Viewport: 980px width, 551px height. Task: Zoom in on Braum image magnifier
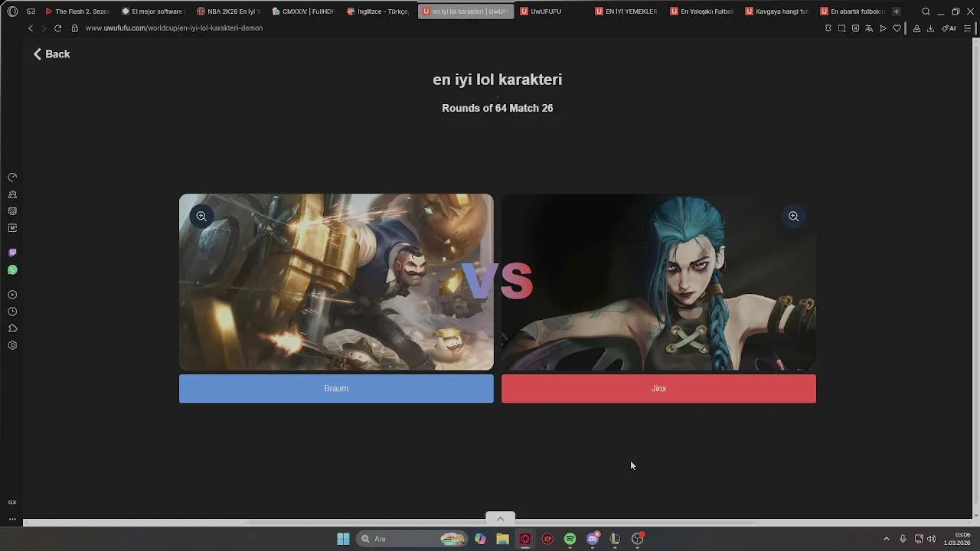click(x=201, y=217)
